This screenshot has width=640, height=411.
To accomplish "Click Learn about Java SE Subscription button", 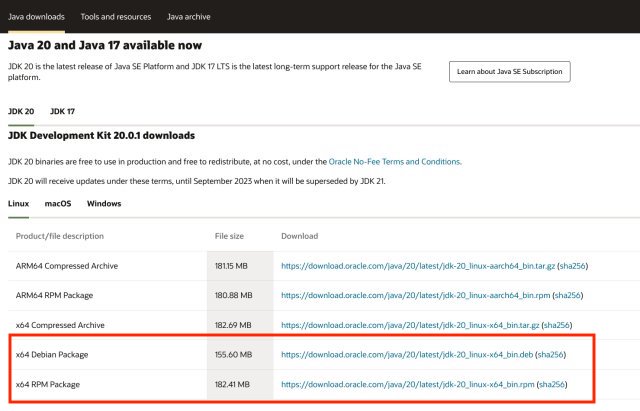I will [510, 72].
